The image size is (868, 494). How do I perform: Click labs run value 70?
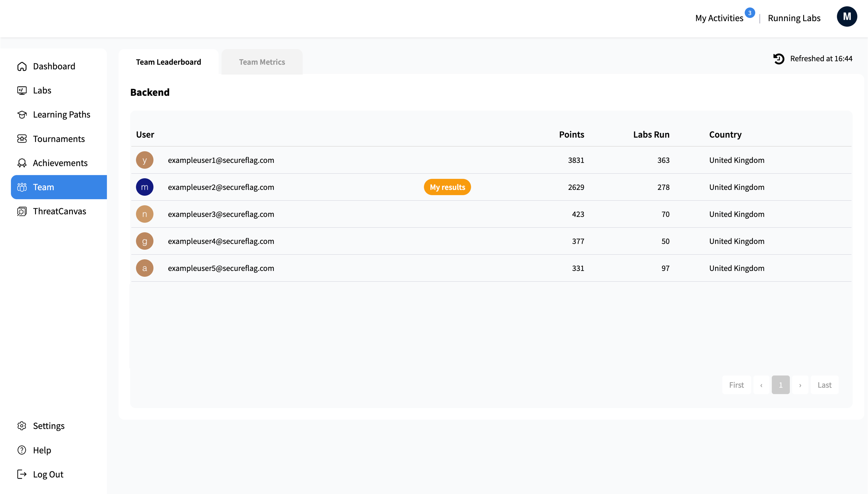click(x=665, y=214)
